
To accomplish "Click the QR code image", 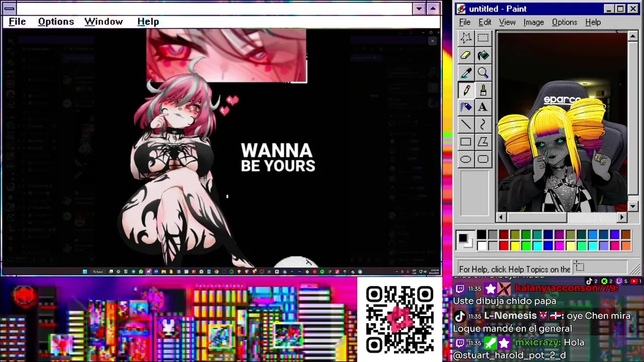I will tap(400, 319).
